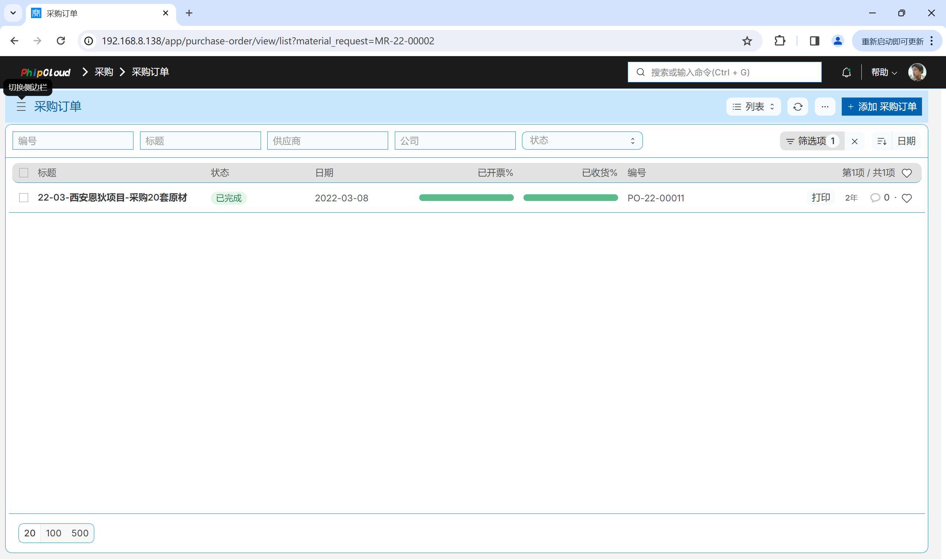The width and height of the screenshot is (946, 560).
Task: Open the 状态 filter dropdown
Action: click(582, 141)
